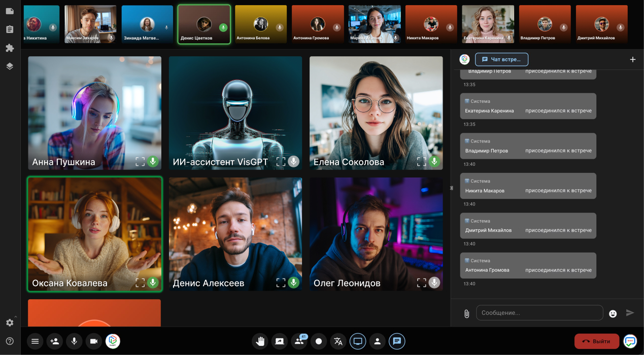Expand settings via the gear icon
Image resolution: width=644 pixels, height=355 pixels.
[10, 323]
